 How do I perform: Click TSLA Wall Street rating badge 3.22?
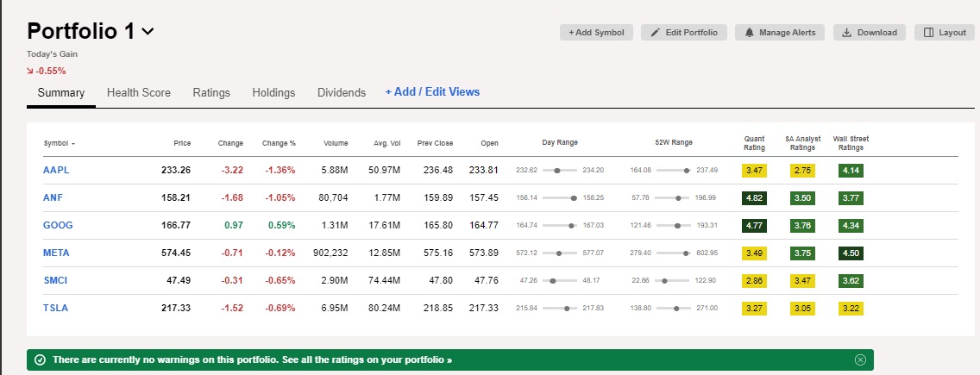pos(851,308)
